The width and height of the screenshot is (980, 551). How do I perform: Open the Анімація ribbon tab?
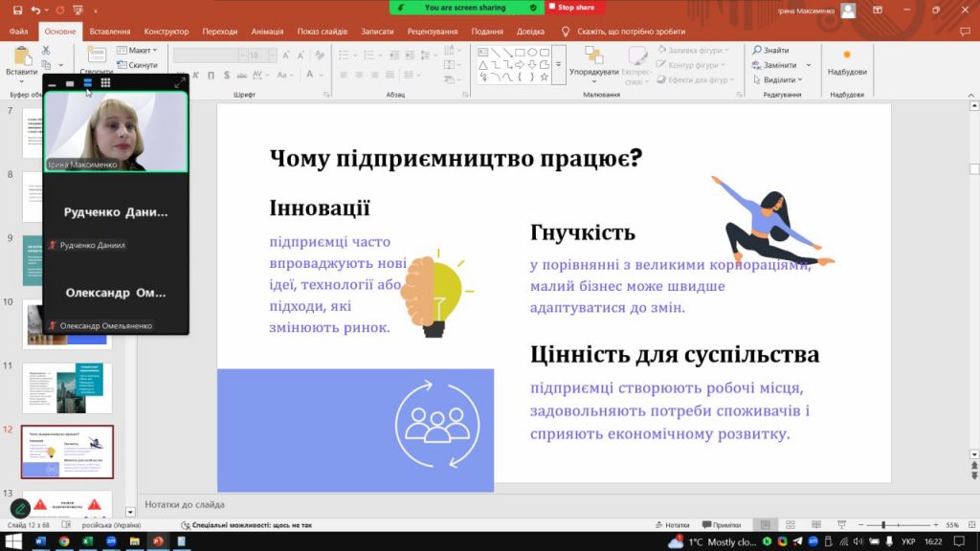pyautogui.click(x=267, y=32)
